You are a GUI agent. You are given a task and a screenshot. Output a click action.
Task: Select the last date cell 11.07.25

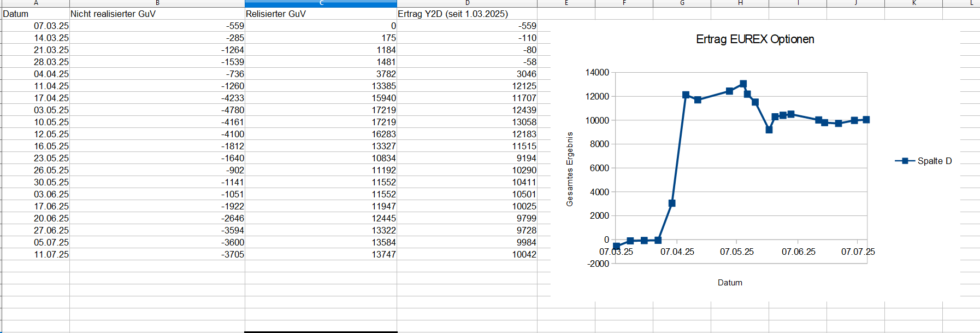point(51,254)
